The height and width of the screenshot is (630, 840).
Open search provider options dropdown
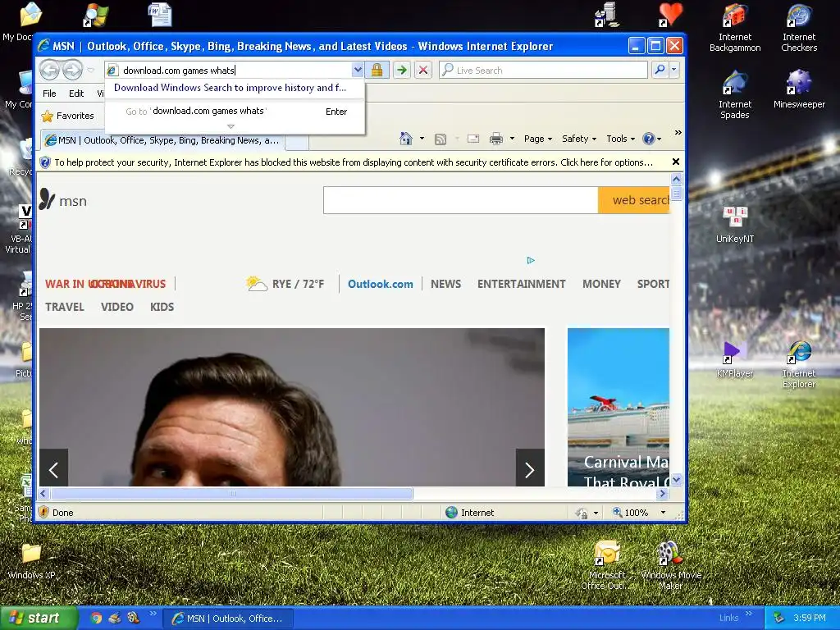coord(674,70)
